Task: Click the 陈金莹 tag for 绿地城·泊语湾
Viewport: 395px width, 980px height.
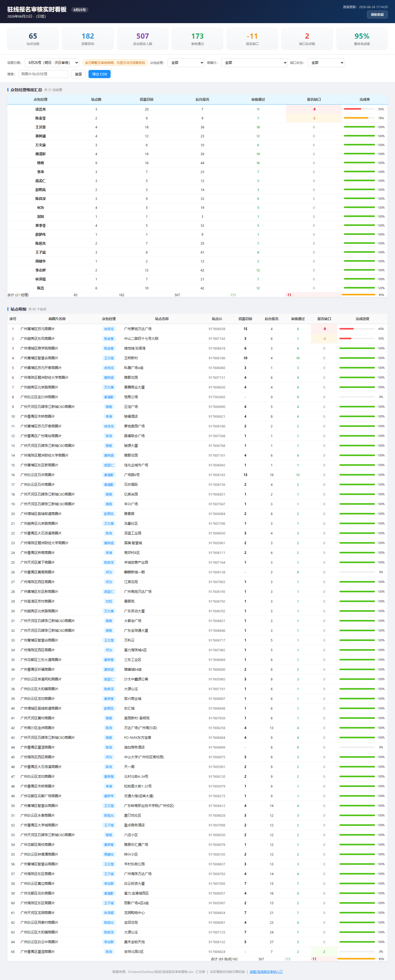Action: 108,348
